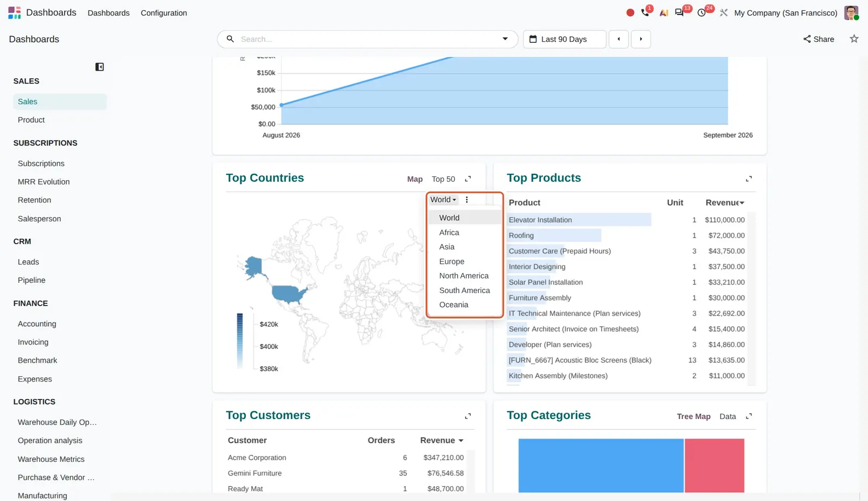
Task: Switch company My Company (San Francisco)
Action: pyautogui.click(x=786, y=12)
